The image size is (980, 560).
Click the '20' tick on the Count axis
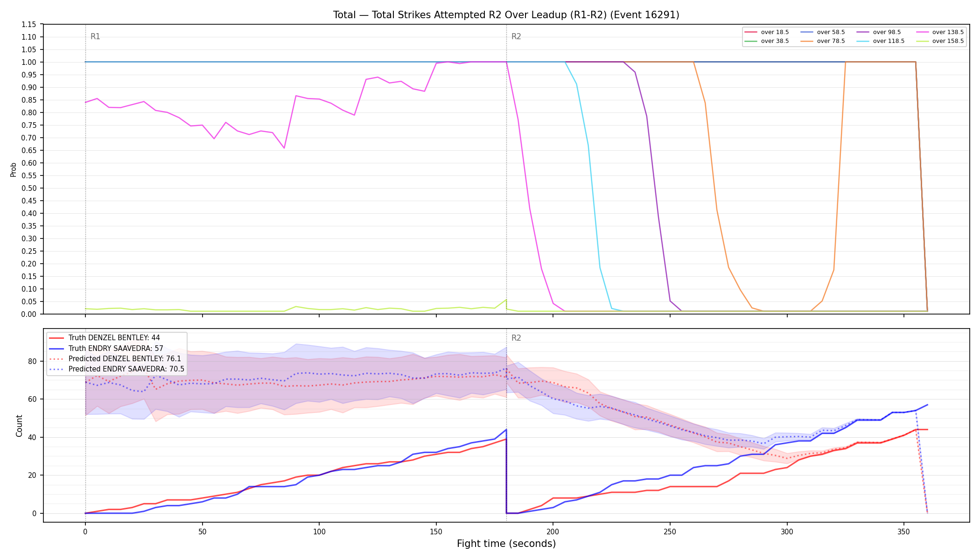tap(32, 475)
